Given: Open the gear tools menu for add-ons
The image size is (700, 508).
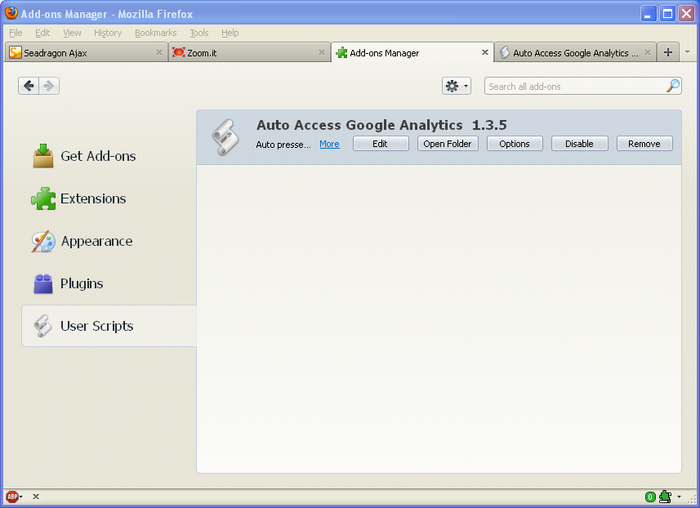Looking at the screenshot, I should [456, 86].
